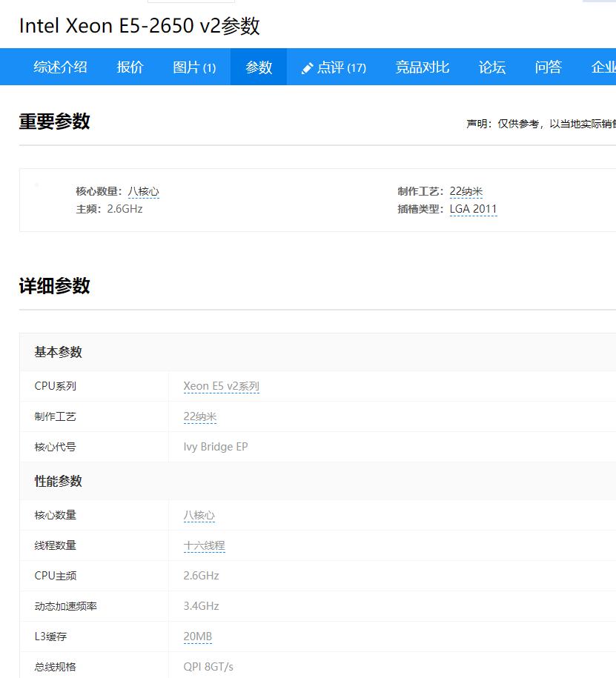This screenshot has width=616, height=678.
Task: Click the pencil icon beside 点评
Action: pyautogui.click(x=305, y=67)
